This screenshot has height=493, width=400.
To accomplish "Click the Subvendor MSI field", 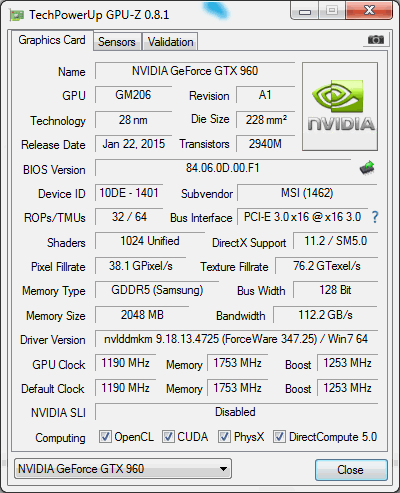I will coord(307,193).
